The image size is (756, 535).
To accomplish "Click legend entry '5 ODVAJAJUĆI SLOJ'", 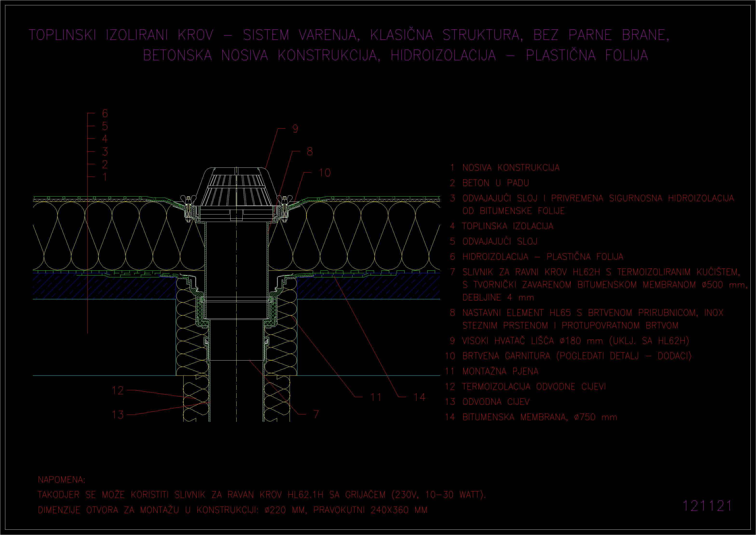I will point(494,241).
